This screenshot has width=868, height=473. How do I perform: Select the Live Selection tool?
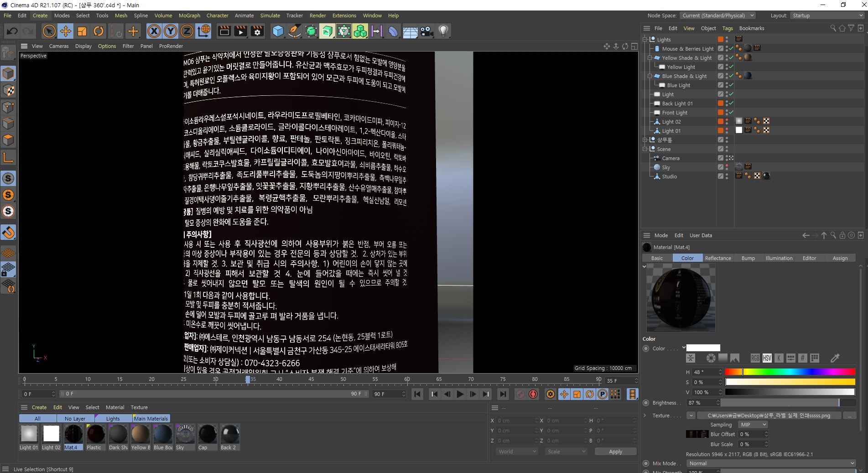click(49, 31)
